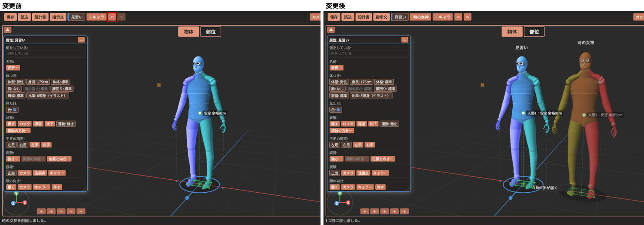Click 読込 load button in 変更前 toolbar

click(24, 17)
